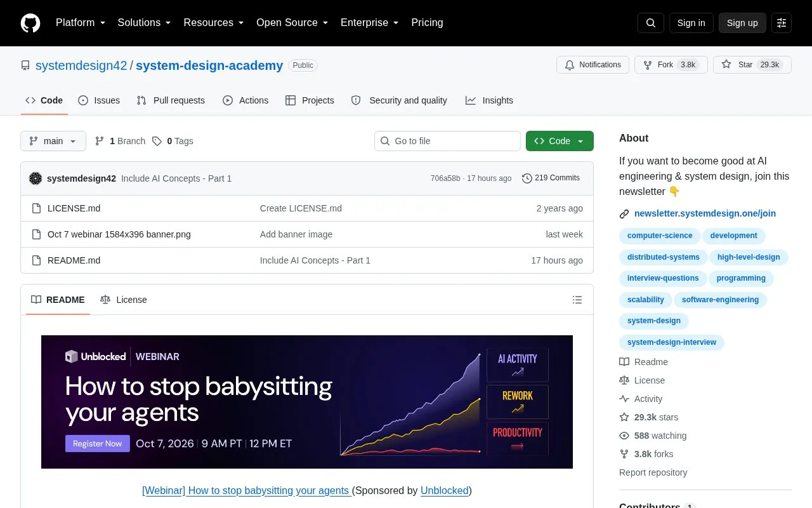812x508 pixels.
Task: Click the GitHub logo icon
Action: (x=30, y=23)
